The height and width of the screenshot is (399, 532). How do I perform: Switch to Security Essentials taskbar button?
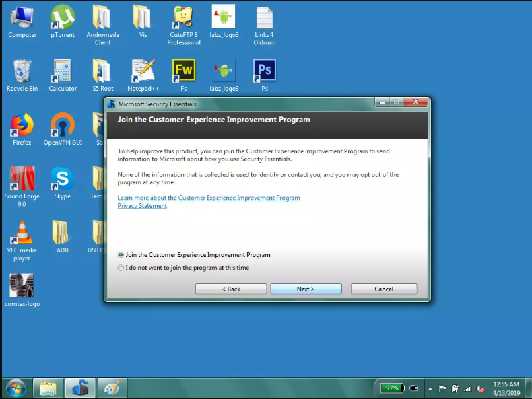[x=80, y=388]
